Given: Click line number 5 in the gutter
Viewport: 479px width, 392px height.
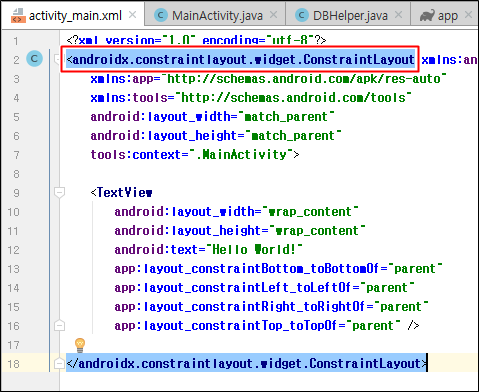Looking at the screenshot, I should click(16, 117).
